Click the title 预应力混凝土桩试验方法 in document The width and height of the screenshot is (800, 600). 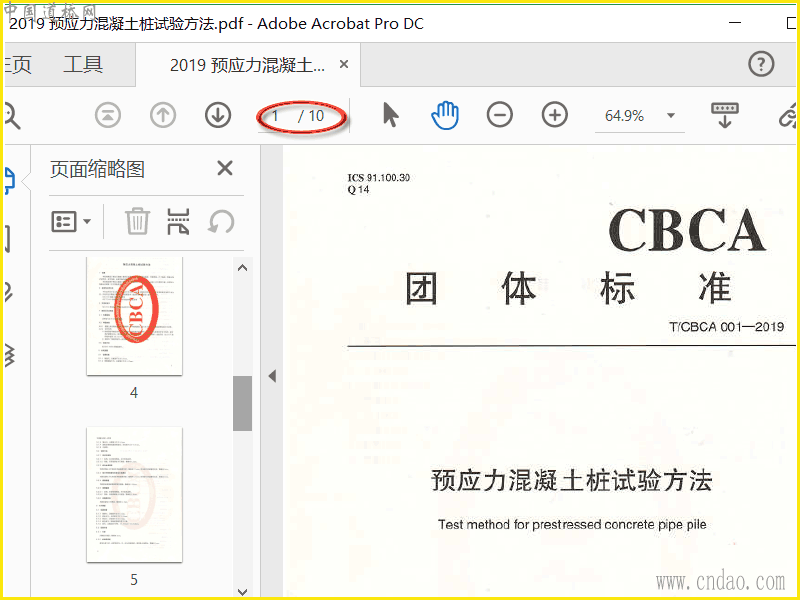coord(571,481)
